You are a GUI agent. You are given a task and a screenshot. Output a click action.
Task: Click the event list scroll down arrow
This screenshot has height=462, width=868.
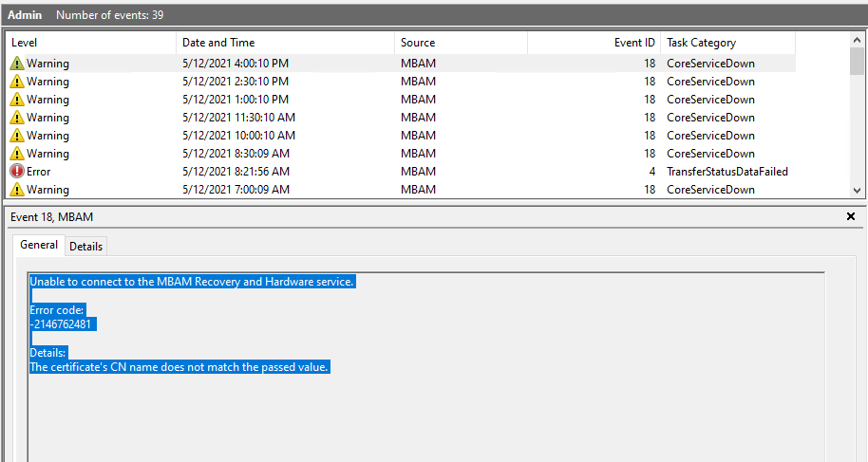[x=857, y=191]
